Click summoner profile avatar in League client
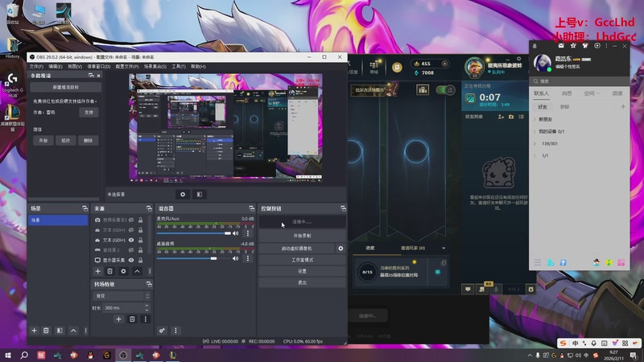 (x=474, y=67)
